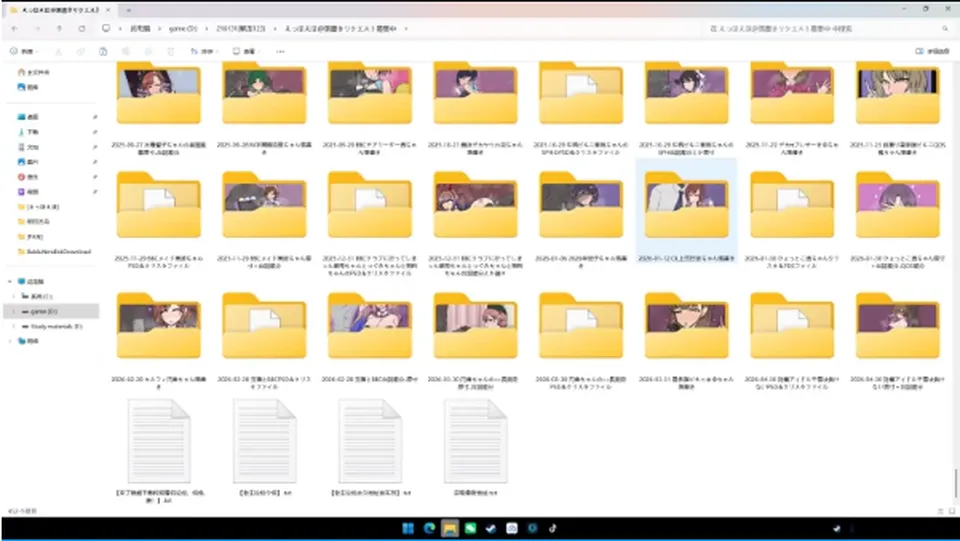Select the folder dated 2025-10-27

pos(475,107)
